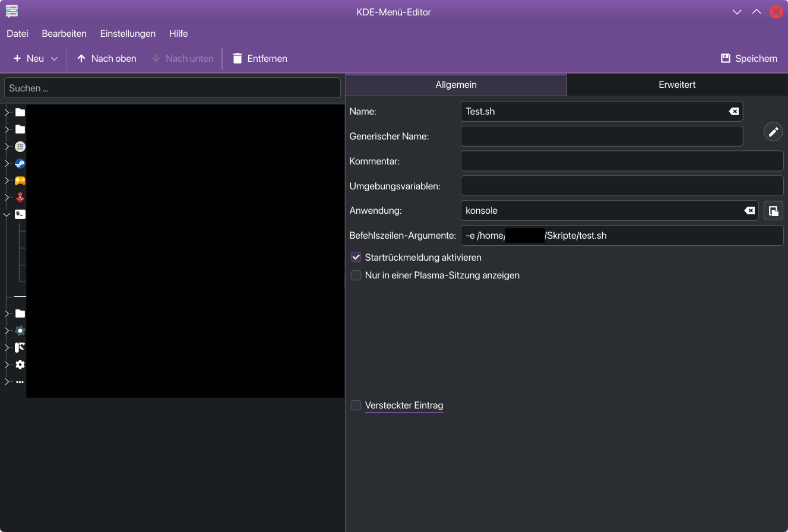Remove the entry with Entfernen
This screenshot has width=788, height=532.
[260, 58]
